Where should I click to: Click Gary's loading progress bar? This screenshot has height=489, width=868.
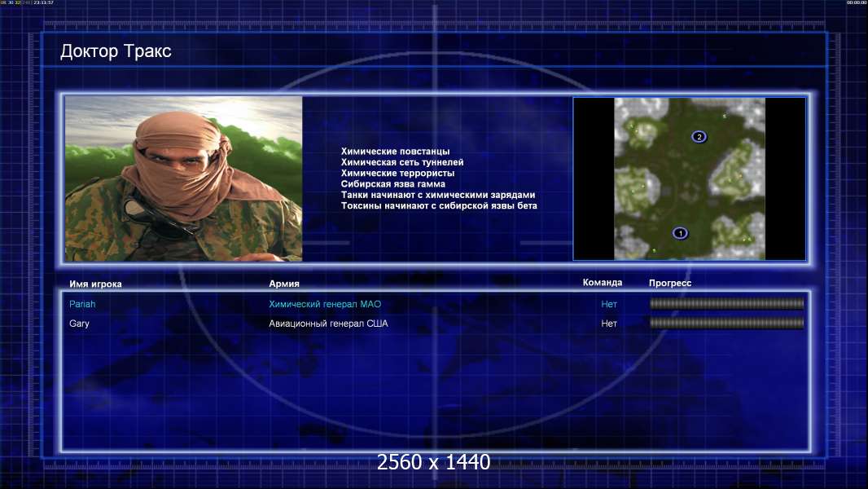[726, 323]
